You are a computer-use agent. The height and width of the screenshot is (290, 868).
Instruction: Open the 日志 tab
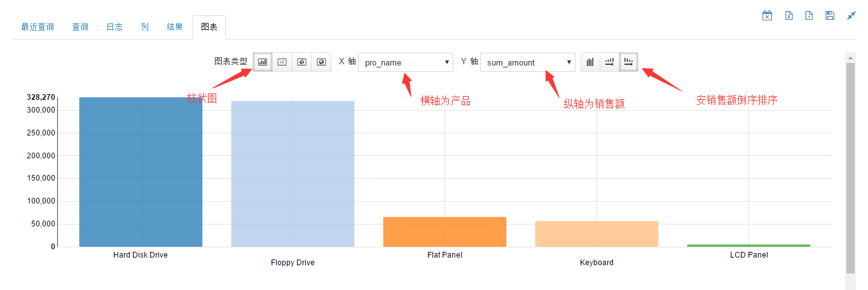click(x=114, y=27)
